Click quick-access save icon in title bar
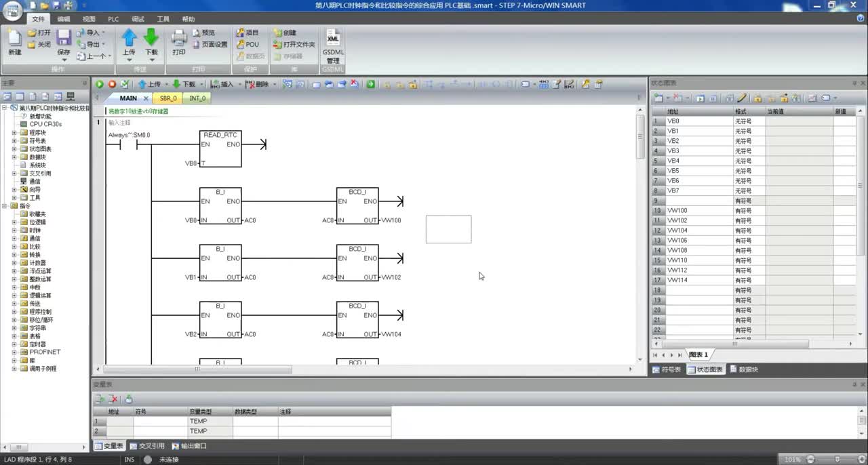Image resolution: width=868 pixels, height=465 pixels. coord(56,5)
